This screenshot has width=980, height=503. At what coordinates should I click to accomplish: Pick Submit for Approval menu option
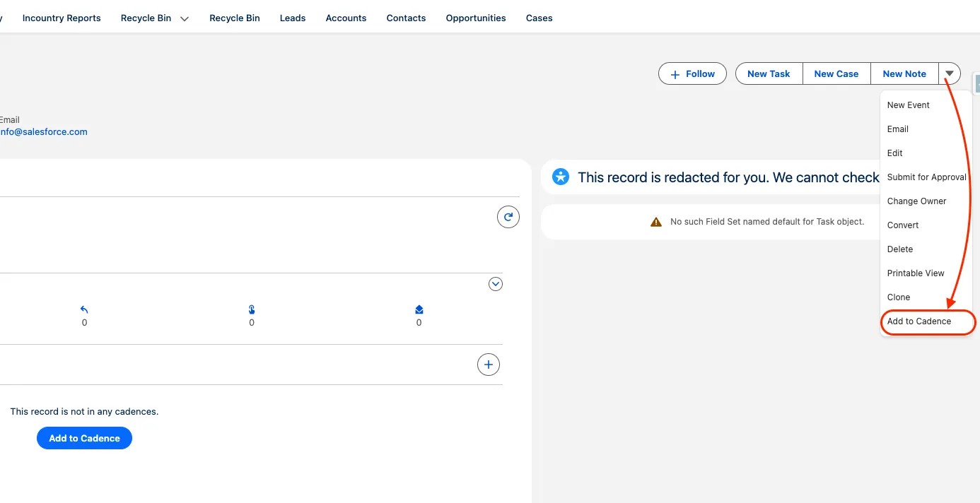(926, 177)
